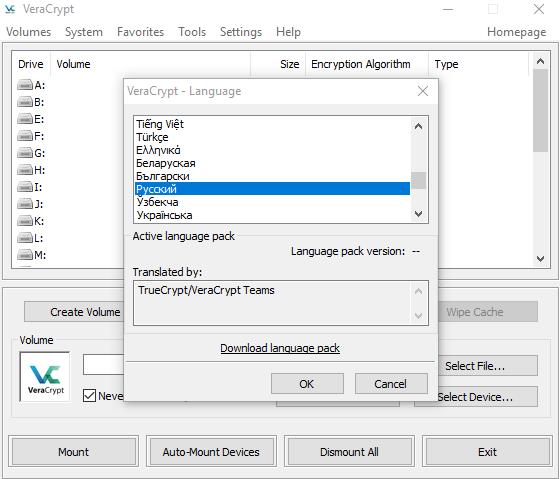The image size is (560, 479).
Task: Click the Dismount All button
Action: pos(349,452)
